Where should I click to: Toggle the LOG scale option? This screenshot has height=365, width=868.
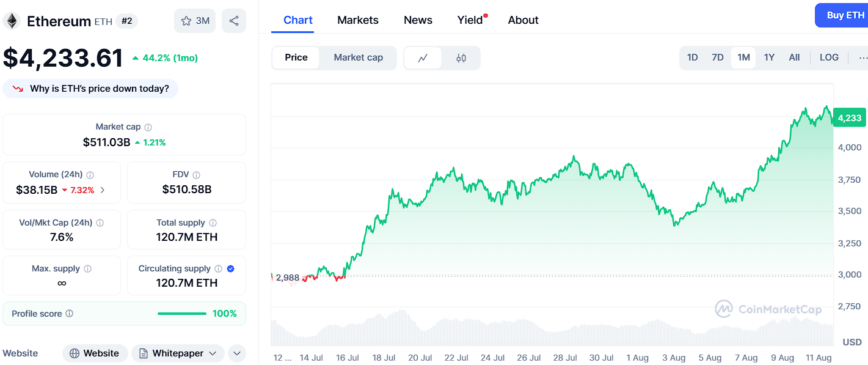point(829,57)
